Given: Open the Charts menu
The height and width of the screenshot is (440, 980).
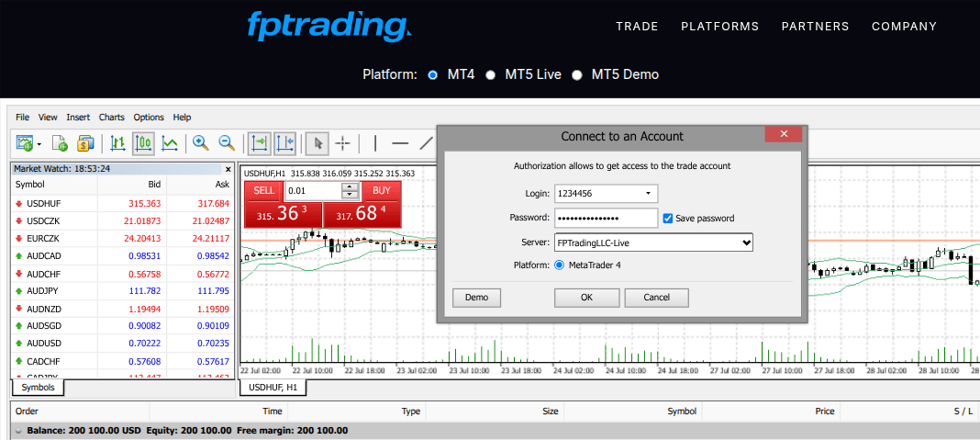Looking at the screenshot, I should point(111,117).
